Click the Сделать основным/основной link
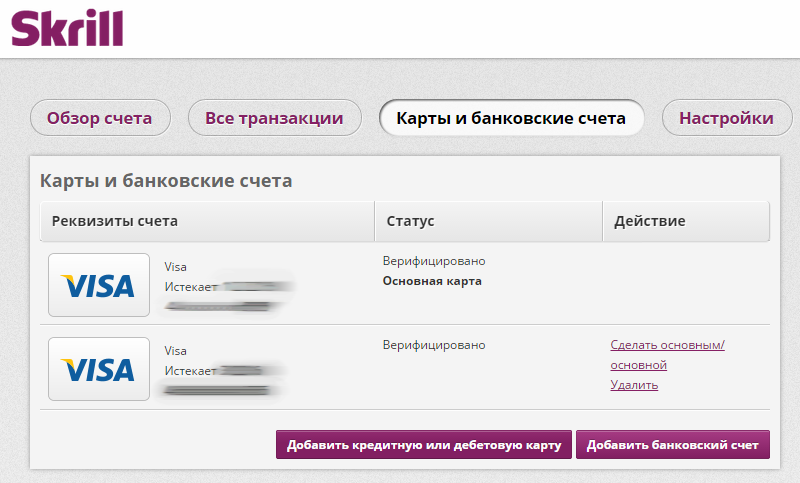Image resolution: width=800 pixels, height=483 pixels. tap(667, 355)
